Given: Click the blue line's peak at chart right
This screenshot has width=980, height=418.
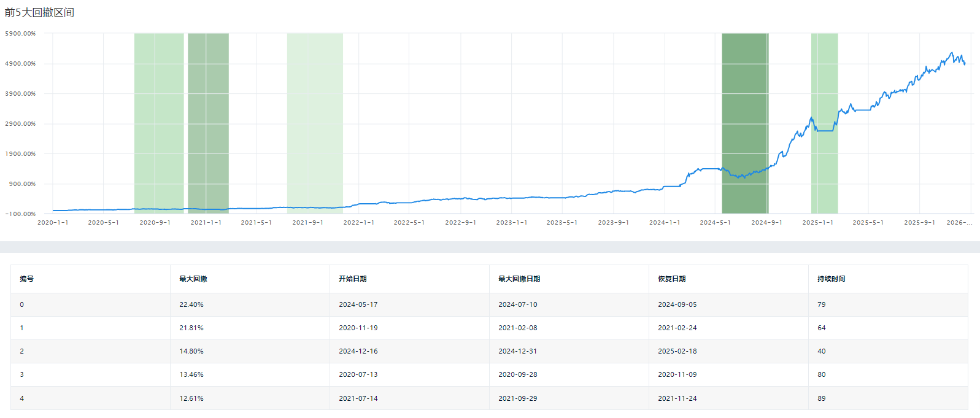Looking at the screenshot, I should tap(952, 53).
